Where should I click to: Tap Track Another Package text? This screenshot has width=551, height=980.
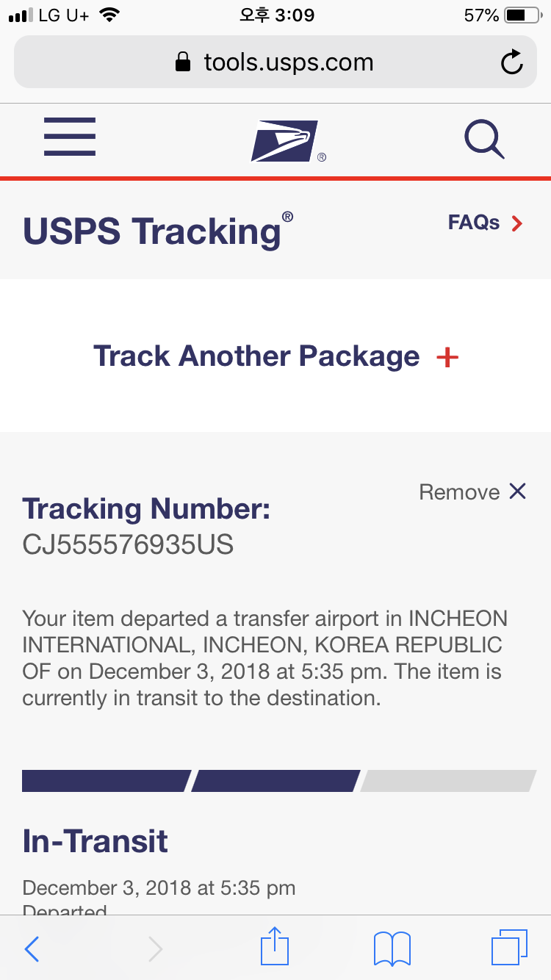pyautogui.click(x=256, y=356)
